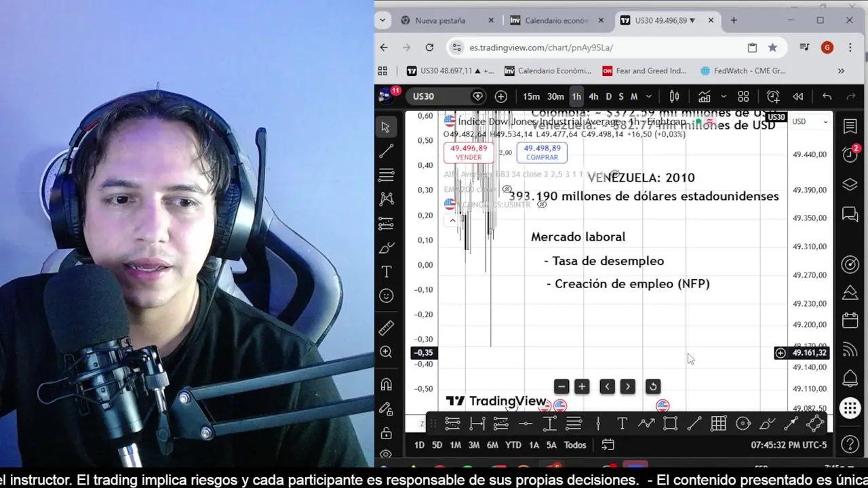Undo the last chart action
868x488 pixels.
tap(827, 96)
